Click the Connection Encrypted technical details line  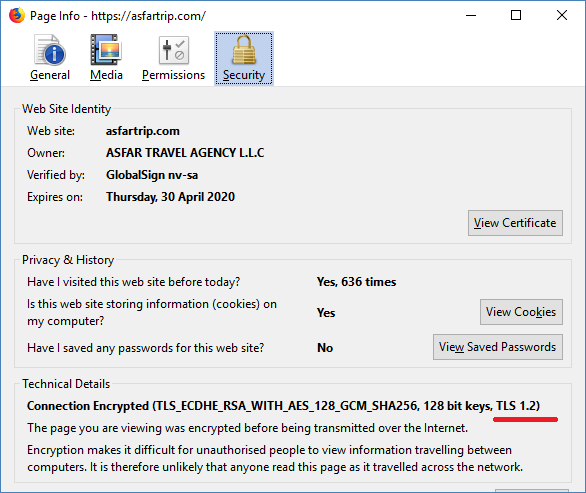[x=283, y=406]
